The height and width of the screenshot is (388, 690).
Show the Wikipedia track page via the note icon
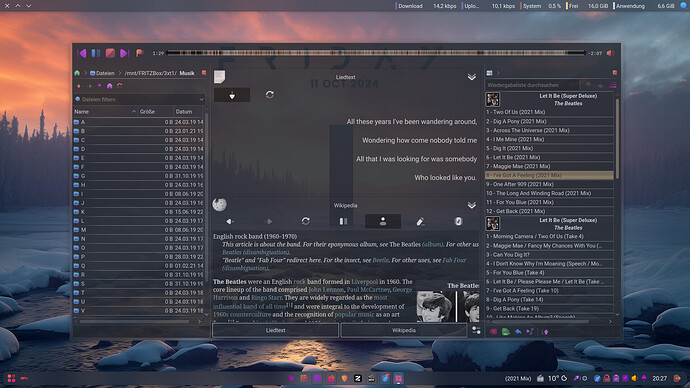(x=458, y=221)
